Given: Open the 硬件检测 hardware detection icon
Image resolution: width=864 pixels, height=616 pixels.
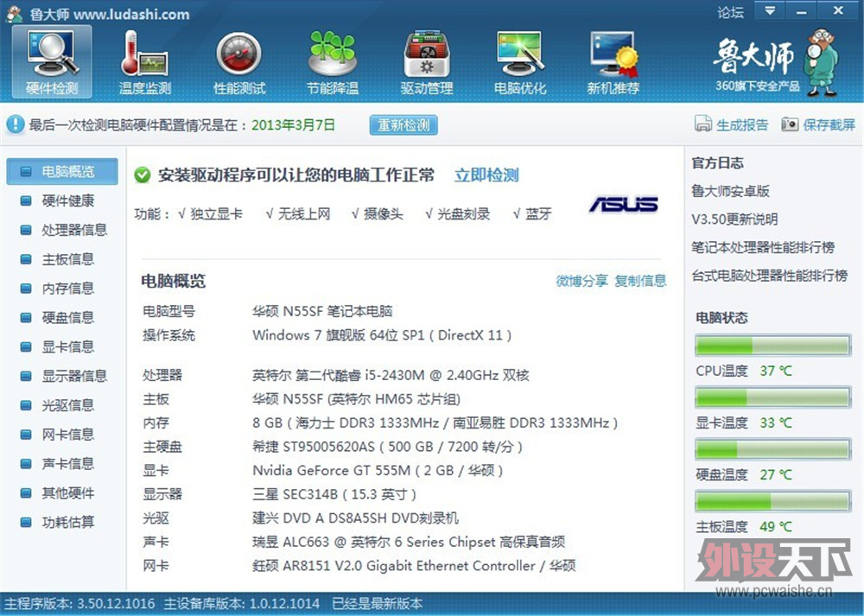Looking at the screenshot, I should [x=53, y=61].
